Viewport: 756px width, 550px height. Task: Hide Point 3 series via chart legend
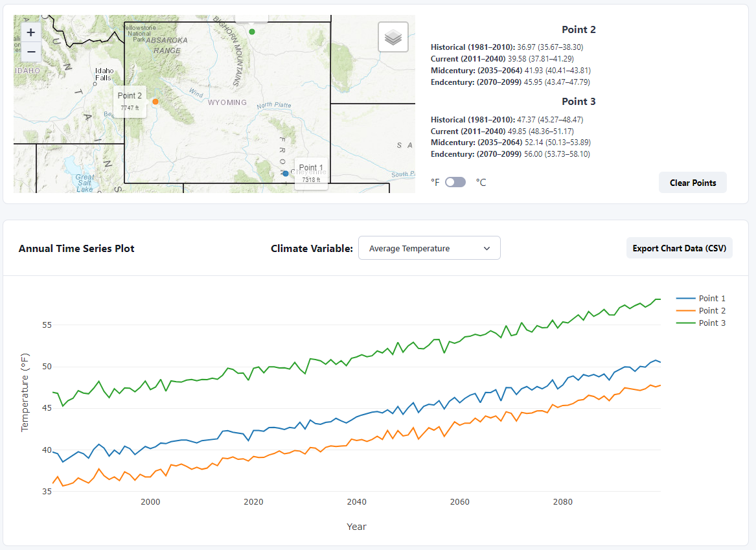coord(701,323)
